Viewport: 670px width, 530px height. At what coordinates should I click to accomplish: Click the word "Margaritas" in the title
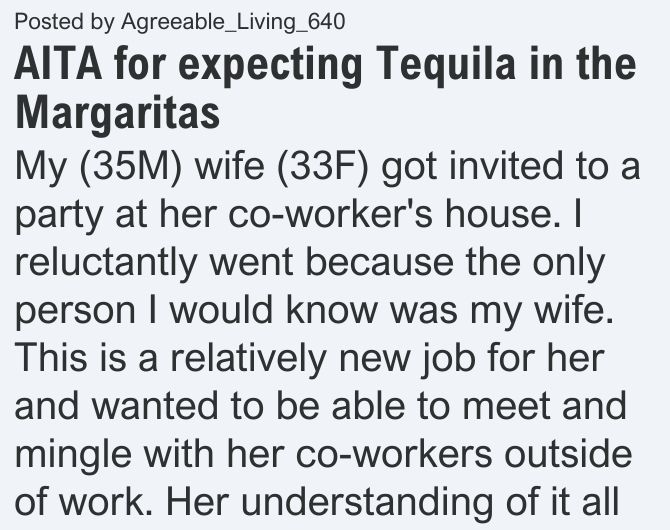(x=118, y=112)
